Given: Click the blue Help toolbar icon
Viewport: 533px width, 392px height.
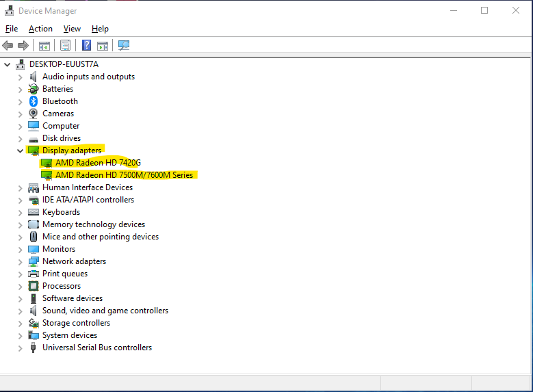Looking at the screenshot, I should click(87, 45).
